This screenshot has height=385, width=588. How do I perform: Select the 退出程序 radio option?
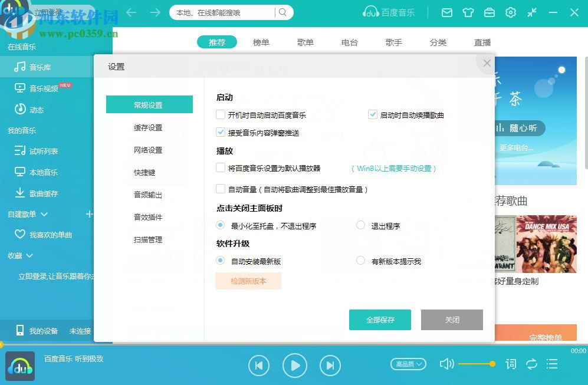[x=360, y=225]
